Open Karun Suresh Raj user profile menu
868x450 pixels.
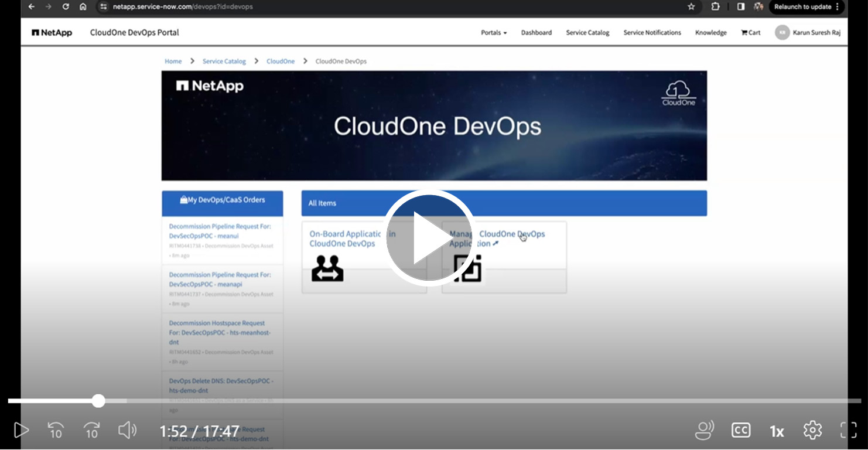pyautogui.click(x=808, y=33)
